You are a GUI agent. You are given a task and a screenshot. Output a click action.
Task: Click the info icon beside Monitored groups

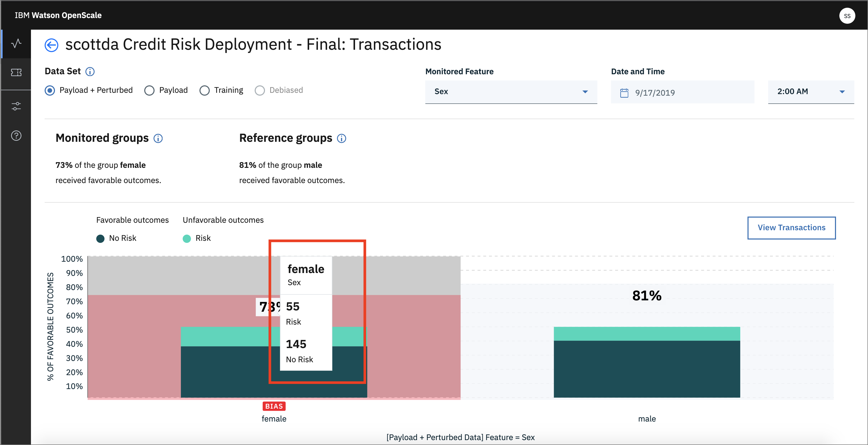(158, 138)
